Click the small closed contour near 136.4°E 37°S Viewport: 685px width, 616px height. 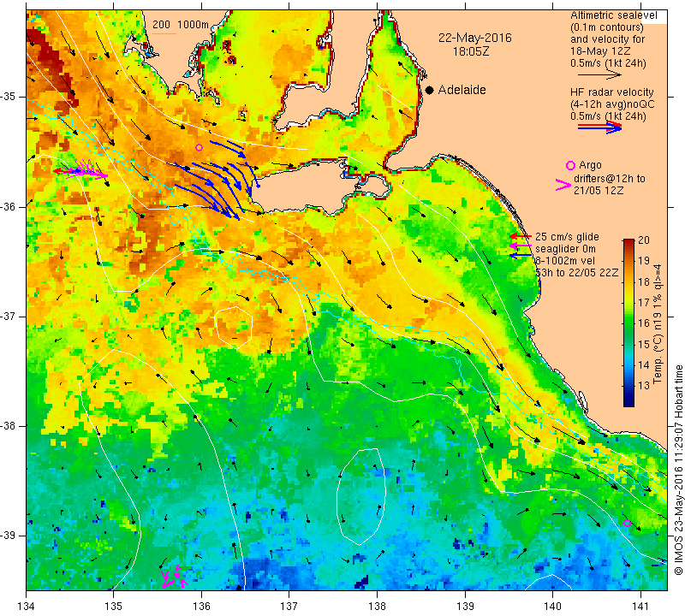(234, 328)
